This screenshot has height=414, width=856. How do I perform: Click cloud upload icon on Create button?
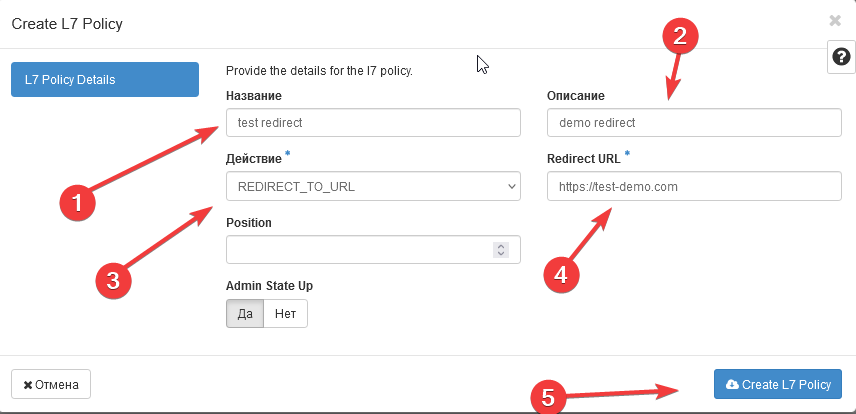pyautogui.click(x=732, y=385)
